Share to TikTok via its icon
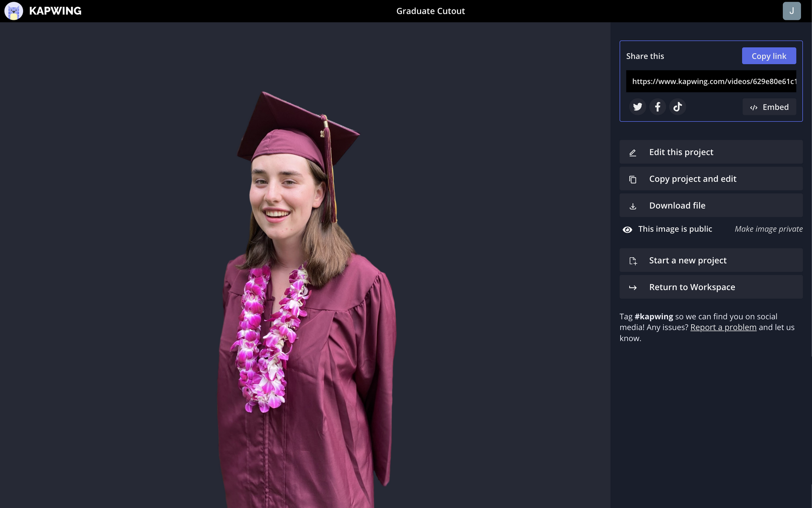 point(677,107)
